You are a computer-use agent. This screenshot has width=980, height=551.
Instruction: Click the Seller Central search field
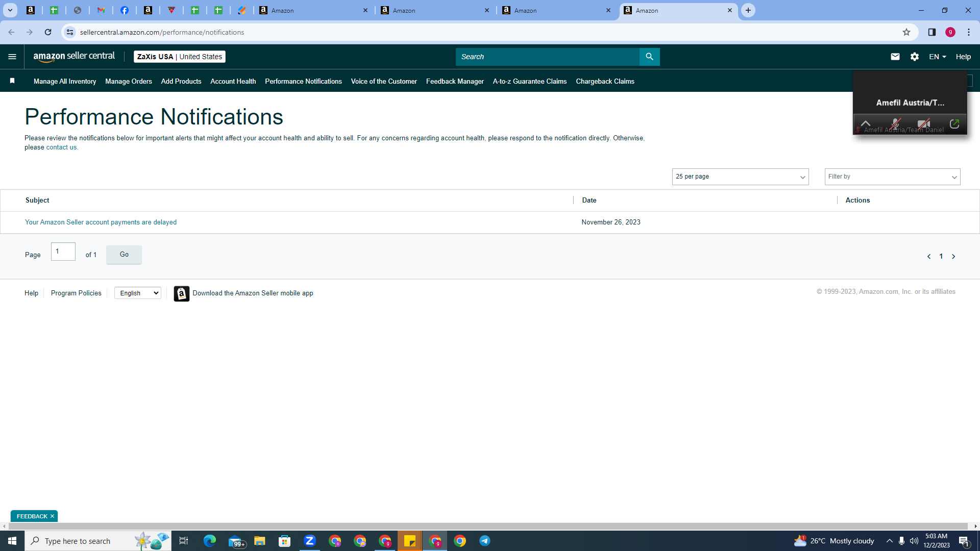coord(547,57)
